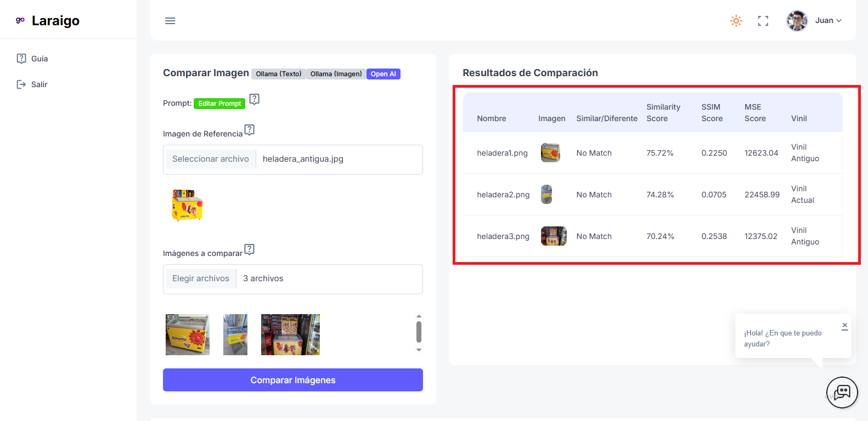This screenshot has width=868, height=421.
Task: Close the chat greeting popup
Action: click(x=844, y=326)
